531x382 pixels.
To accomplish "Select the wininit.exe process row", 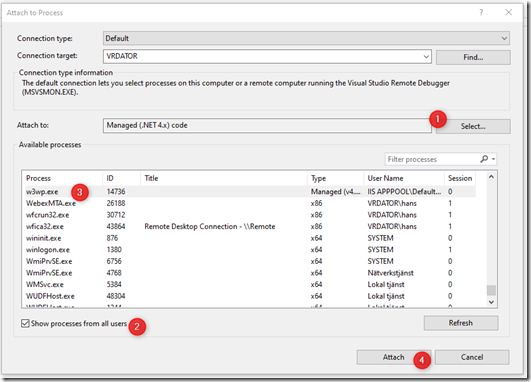I will 250,238.
